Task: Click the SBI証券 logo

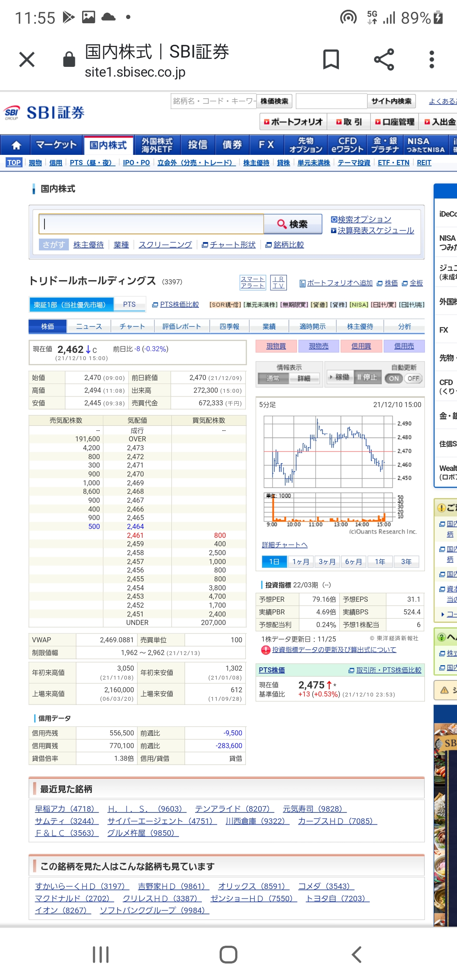Action: click(x=44, y=113)
